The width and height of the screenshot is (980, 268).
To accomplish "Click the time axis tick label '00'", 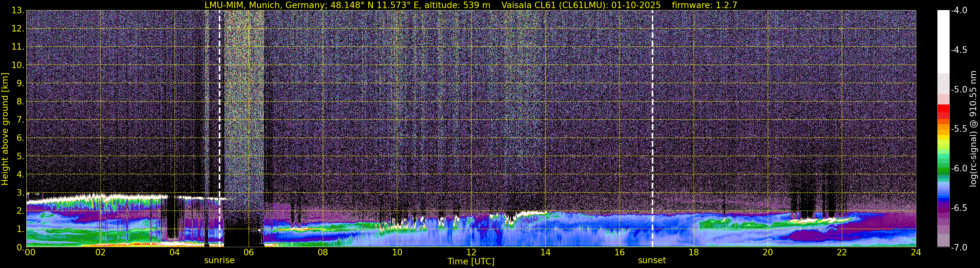I will pyautogui.click(x=30, y=252).
